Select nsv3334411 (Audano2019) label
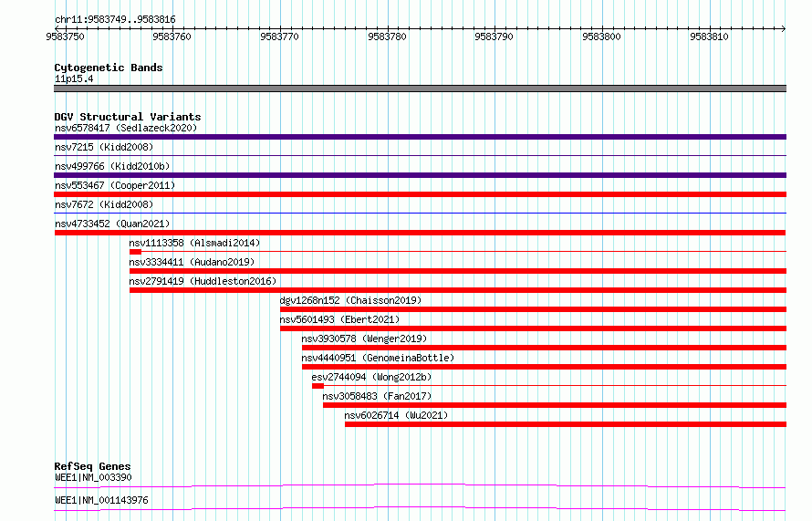 pyautogui.click(x=192, y=262)
